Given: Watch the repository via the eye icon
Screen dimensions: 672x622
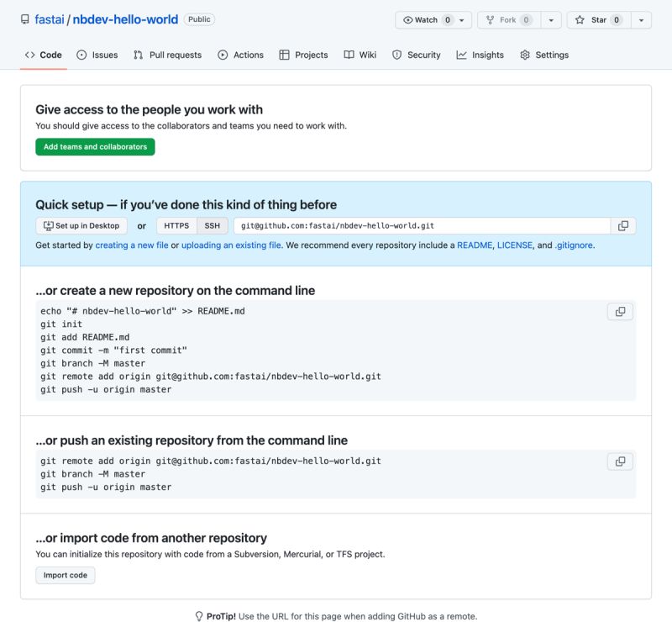Looking at the screenshot, I should [x=408, y=19].
